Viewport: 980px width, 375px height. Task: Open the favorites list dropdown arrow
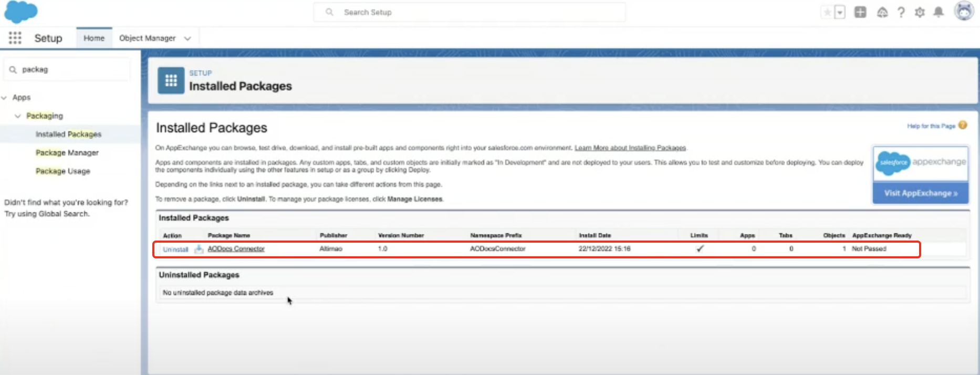[x=840, y=12]
